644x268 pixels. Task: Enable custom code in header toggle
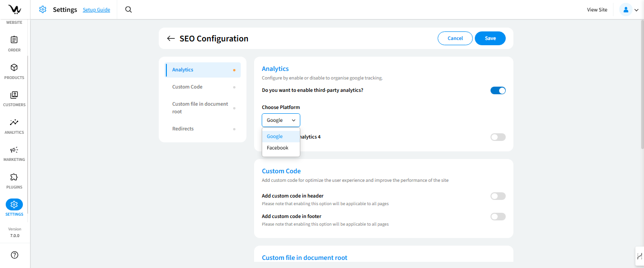point(498,196)
